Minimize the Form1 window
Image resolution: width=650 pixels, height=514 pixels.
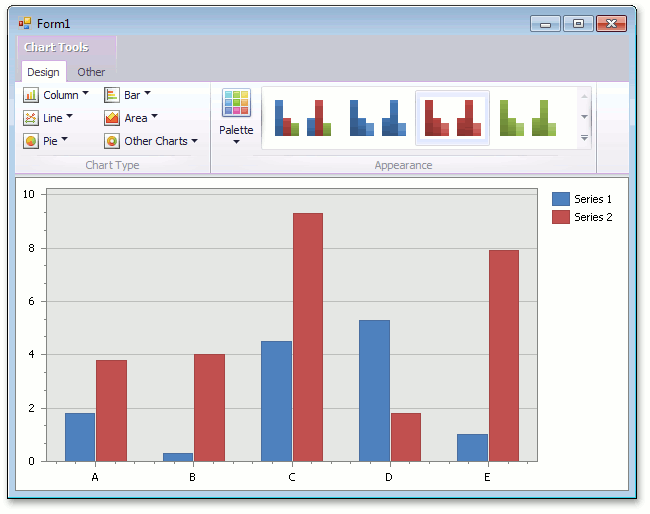click(x=545, y=24)
